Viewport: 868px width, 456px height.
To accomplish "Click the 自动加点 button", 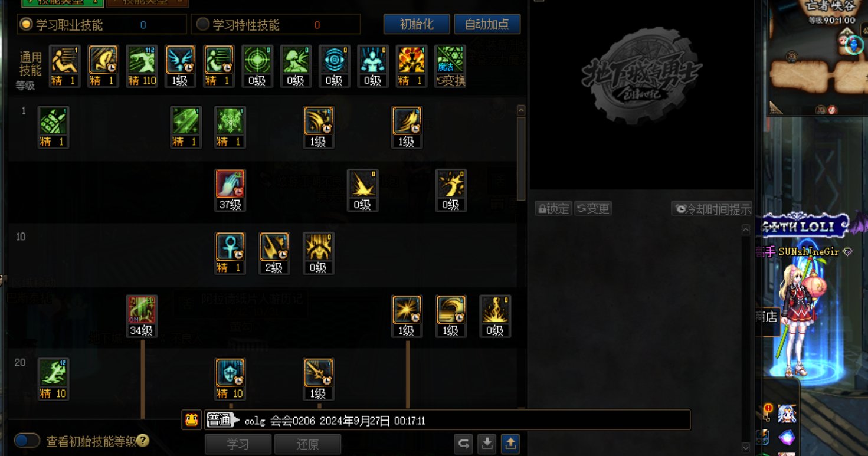I will pyautogui.click(x=487, y=24).
